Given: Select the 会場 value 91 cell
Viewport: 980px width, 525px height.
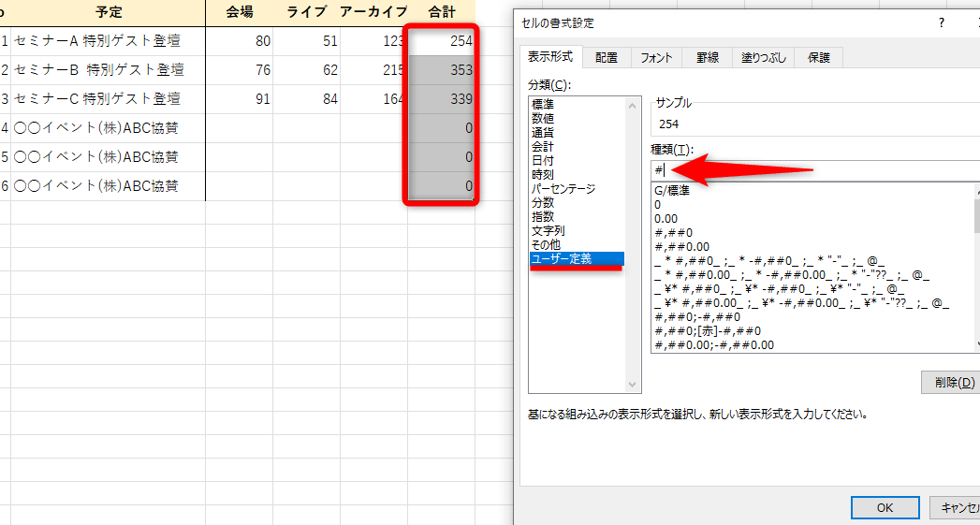Looking at the screenshot, I should [241, 99].
